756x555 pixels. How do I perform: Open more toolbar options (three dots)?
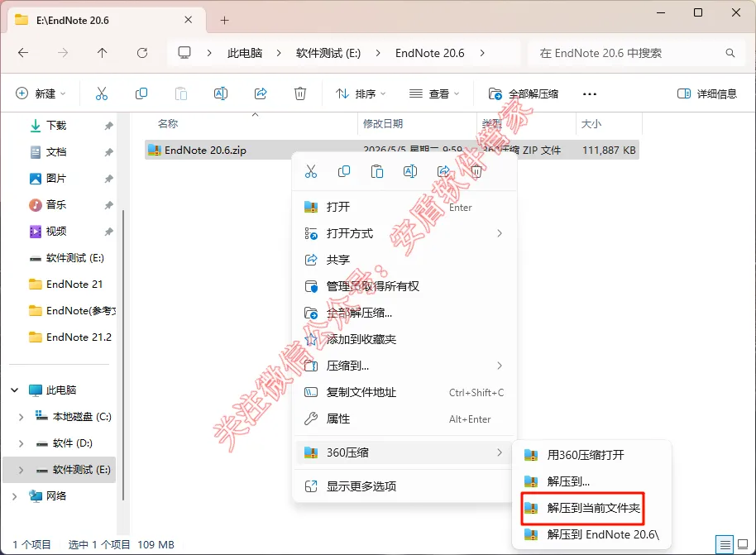pos(589,94)
